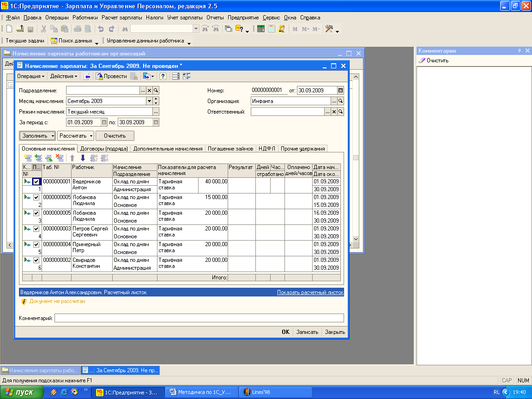This screenshot has height=399, width=532.
Task: Open the Расчет зарплаты menu
Action: coord(122,18)
